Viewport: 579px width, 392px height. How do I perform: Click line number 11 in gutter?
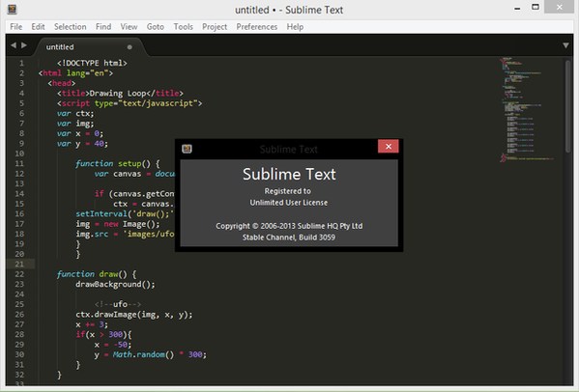coord(19,163)
